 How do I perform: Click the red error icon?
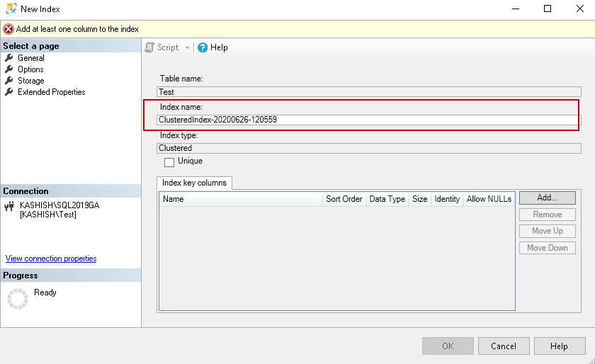click(x=8, y=29)
